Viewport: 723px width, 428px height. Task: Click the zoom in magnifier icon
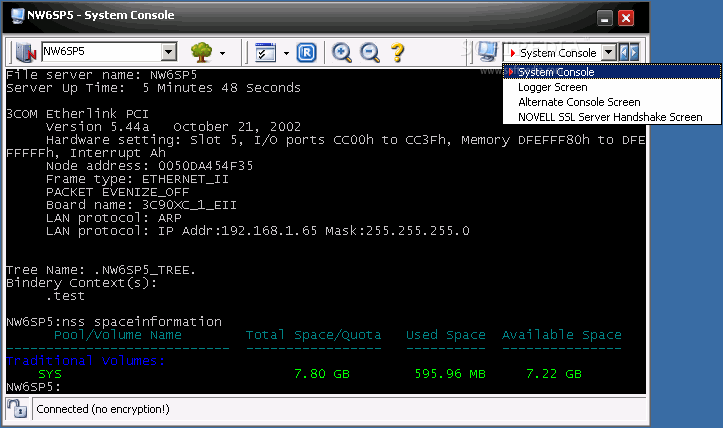click(x=342, y=53)
